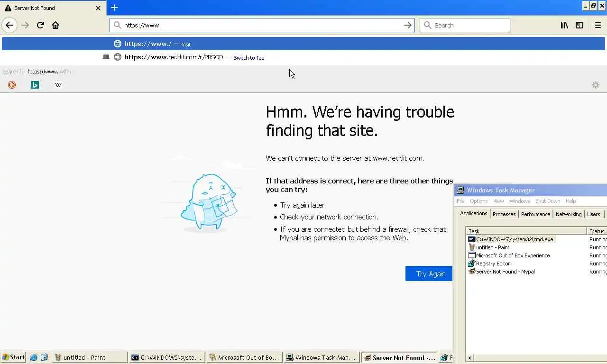Switch to Task Manager Performance tab
The image size is (607, 364).
pyautogui.click(x=536, y=214)
